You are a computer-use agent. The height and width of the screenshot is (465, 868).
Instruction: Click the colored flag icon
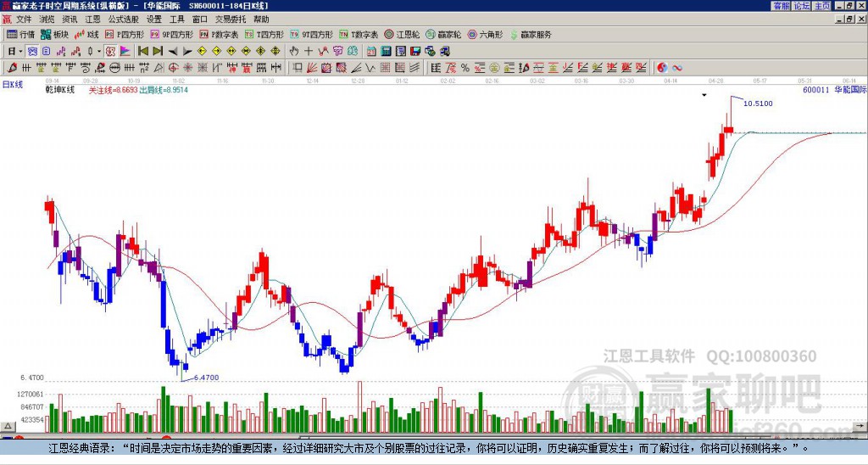pyautogui.click(x=125, y=52)
